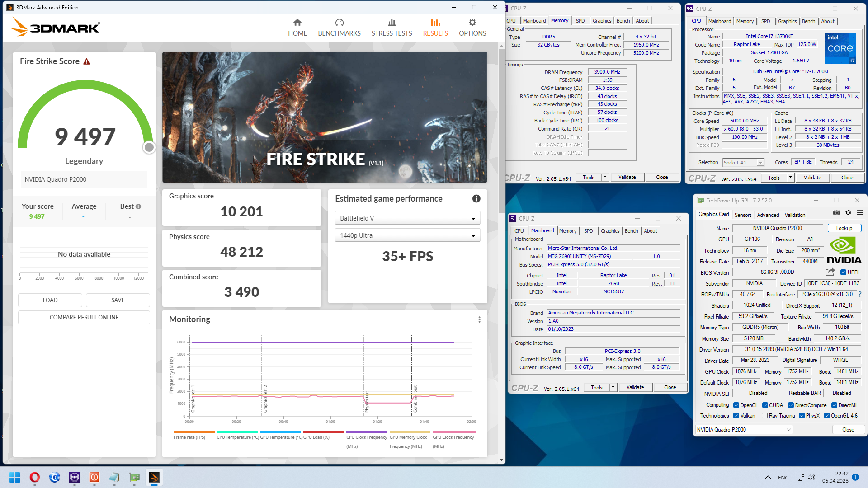Click the LOAD button
This screenshot has height=488, width=868.
50,300
